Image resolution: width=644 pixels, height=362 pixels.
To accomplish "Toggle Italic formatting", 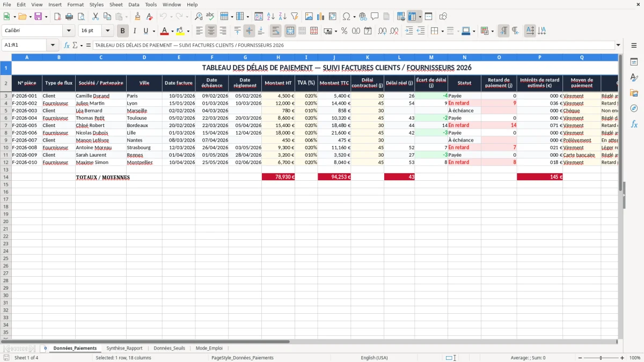I will 135,31.
